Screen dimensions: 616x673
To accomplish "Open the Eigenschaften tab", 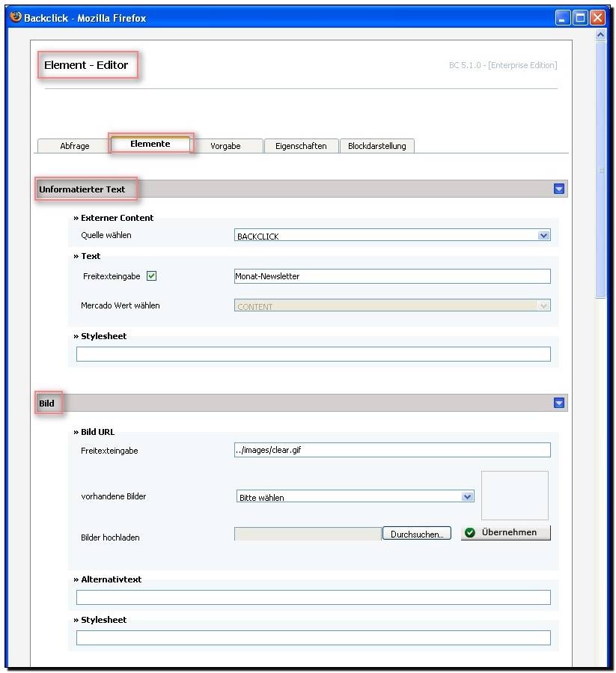I will coord(301,146).
